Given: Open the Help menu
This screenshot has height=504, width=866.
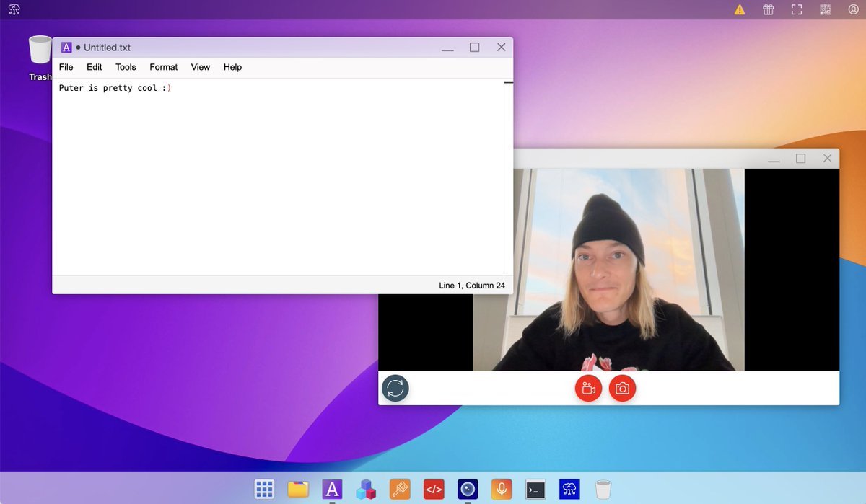Looking at the screenshot, I should pos(232,67).
